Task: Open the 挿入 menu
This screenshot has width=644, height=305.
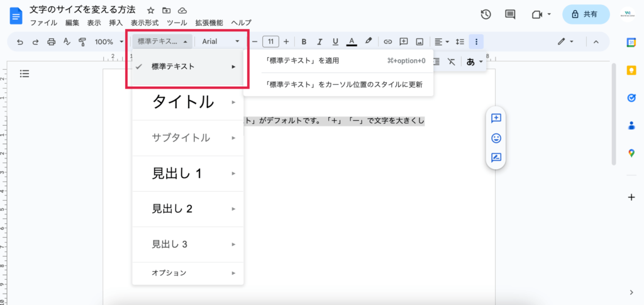Action: pos(116,23)
